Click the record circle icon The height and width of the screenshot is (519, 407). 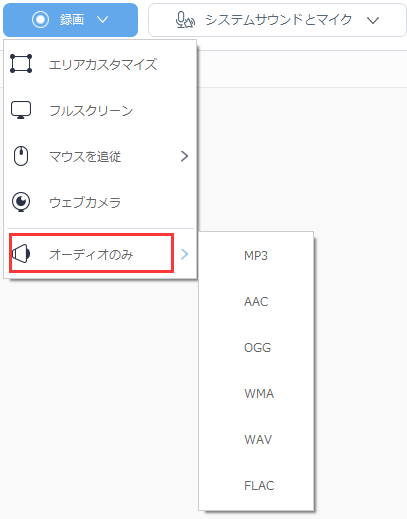pos(40,20)
